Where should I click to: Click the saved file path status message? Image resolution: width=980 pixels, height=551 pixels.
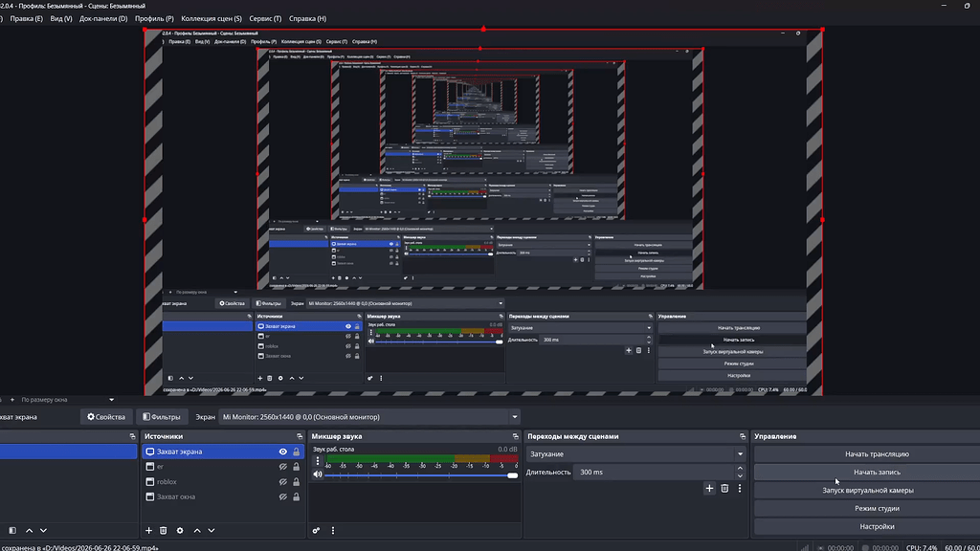click(80, 548)
